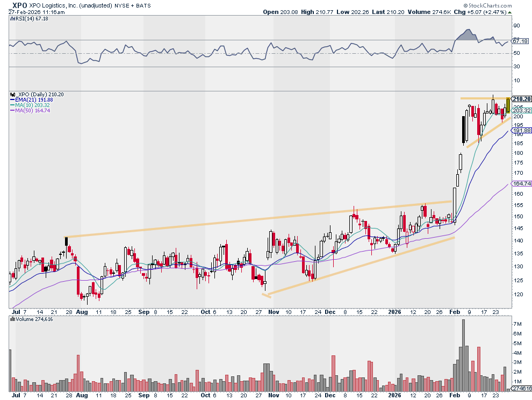This screenshot has height=400, width=532.
Task: Click the line marker before RSI(14) legend
Action: click(12, 19)
